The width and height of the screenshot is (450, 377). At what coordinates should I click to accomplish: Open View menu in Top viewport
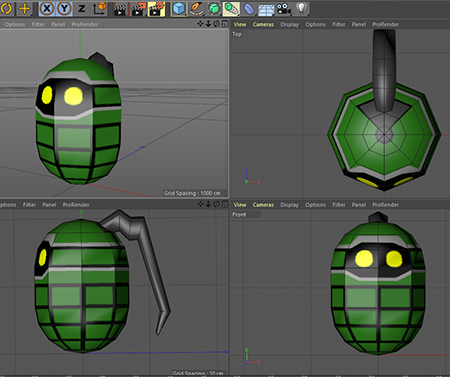pos(240,24)
